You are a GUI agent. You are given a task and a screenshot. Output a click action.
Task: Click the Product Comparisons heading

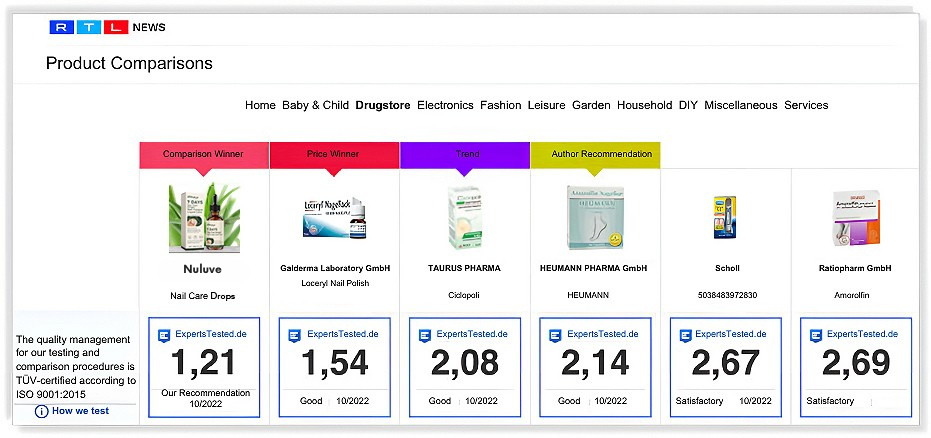(129, 63)
